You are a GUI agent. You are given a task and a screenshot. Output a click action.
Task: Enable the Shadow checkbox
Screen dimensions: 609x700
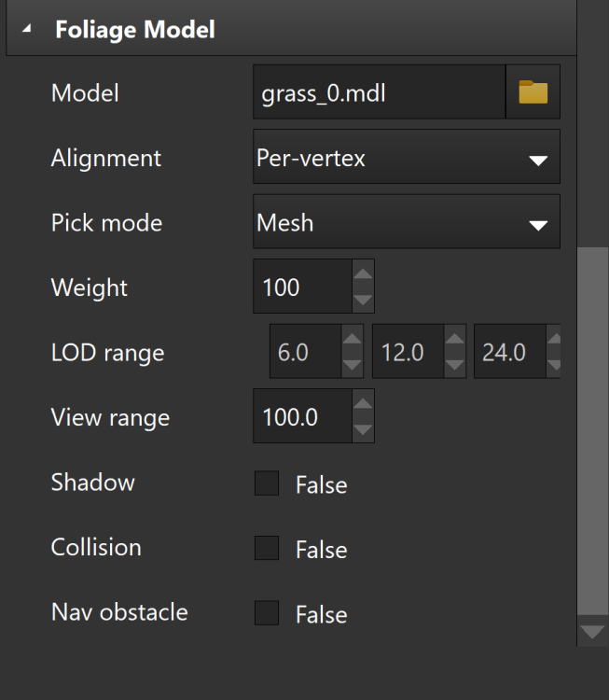tap(267, 483)
